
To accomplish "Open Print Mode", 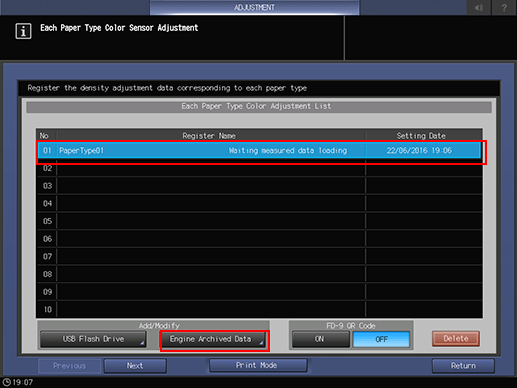I will (258, 365).
